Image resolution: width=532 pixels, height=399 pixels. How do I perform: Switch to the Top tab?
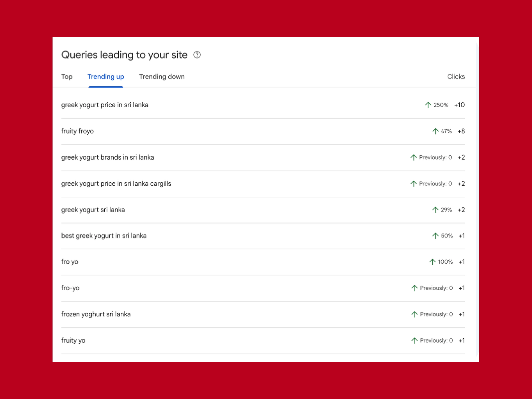(67, 77)
